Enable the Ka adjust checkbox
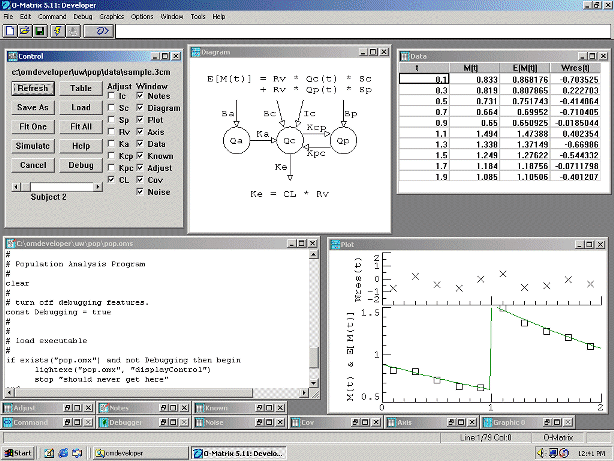Screen dimensions: 614x461 pos(112,144)
